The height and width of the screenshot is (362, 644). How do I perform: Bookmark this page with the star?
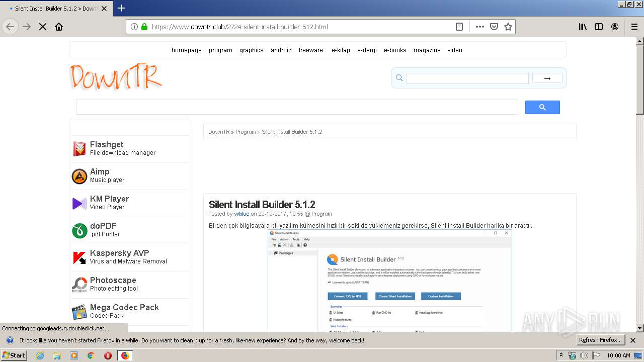508,27
